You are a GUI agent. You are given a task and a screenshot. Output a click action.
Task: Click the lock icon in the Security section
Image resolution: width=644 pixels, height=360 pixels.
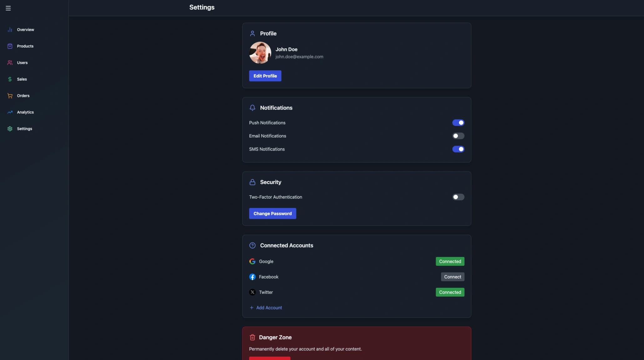[x=252, y=182]
